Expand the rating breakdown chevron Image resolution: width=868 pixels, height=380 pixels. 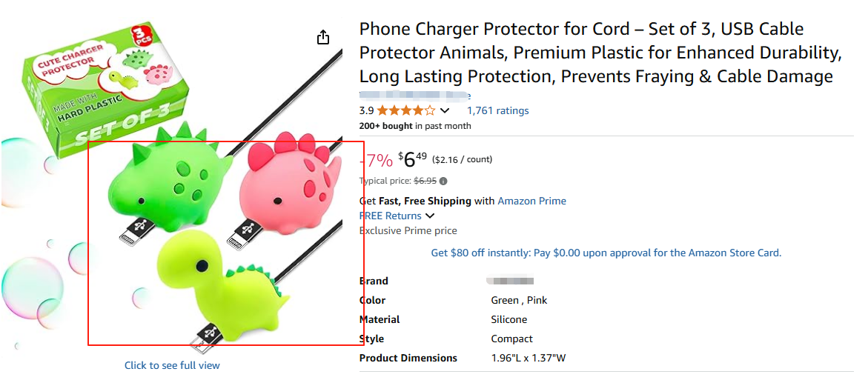coord(445,111)
